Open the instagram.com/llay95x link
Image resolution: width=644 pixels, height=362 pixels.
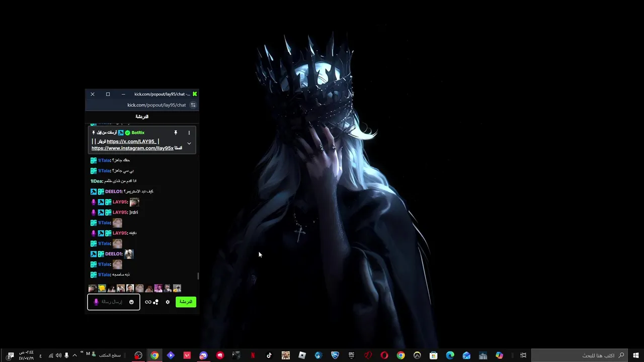coord(132,148)
